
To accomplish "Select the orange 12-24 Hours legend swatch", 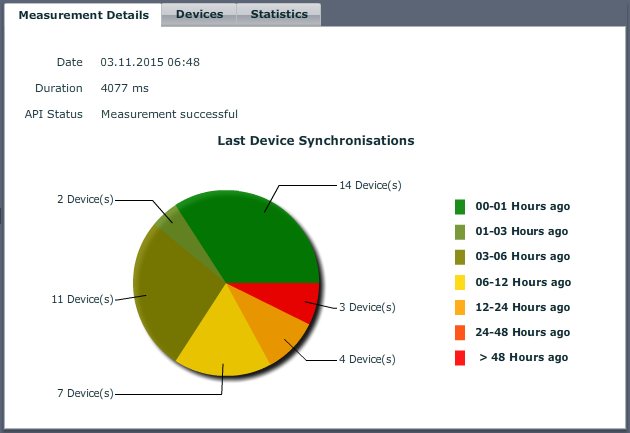I will point(460,307).
